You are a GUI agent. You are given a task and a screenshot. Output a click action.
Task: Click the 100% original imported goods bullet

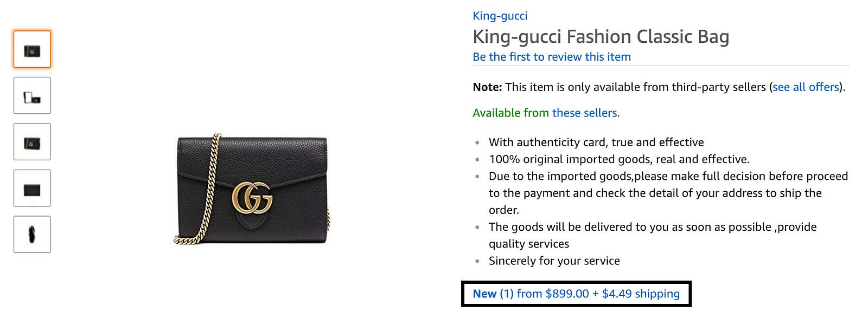point(619,159)
